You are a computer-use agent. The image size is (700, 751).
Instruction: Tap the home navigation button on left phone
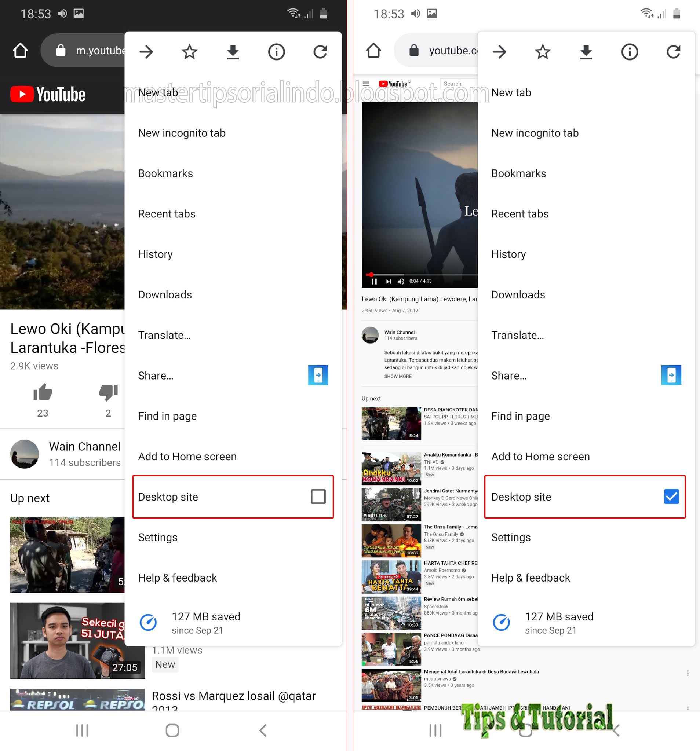click(x=172, y=730)
